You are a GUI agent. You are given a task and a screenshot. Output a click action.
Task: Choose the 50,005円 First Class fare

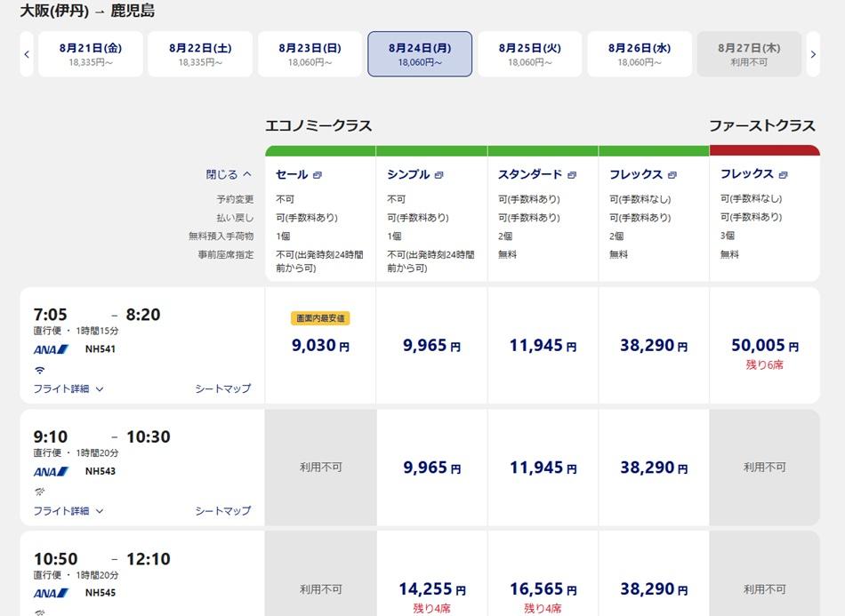point(765,345)
